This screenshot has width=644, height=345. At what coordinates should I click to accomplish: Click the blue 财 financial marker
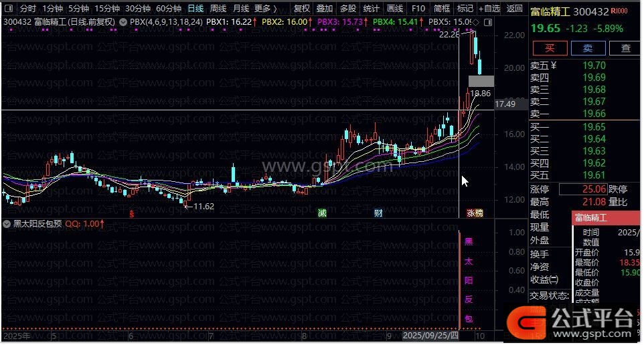[x=378, y=213]
